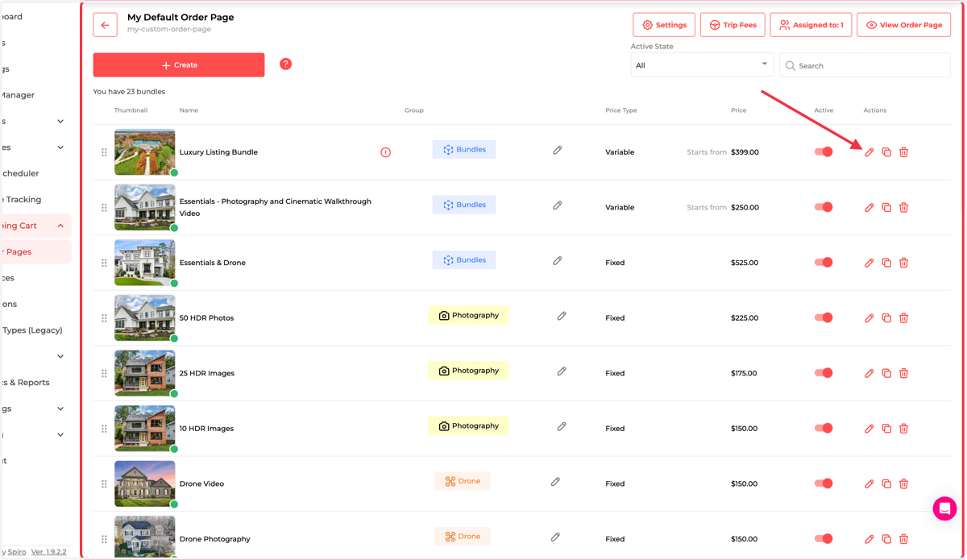Duplicate the 50 HDR Photos product
The width and height of the screenshot is (967, 560).
pos(886,318)
